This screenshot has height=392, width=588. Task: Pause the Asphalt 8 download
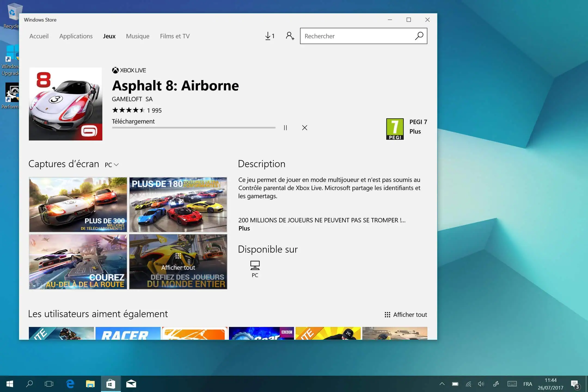tap(285, 128)
